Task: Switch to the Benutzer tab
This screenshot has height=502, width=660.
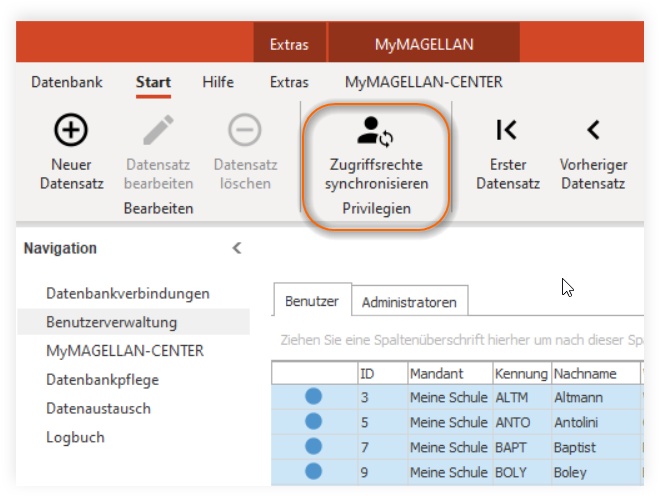Action: (x=312, y=301)
